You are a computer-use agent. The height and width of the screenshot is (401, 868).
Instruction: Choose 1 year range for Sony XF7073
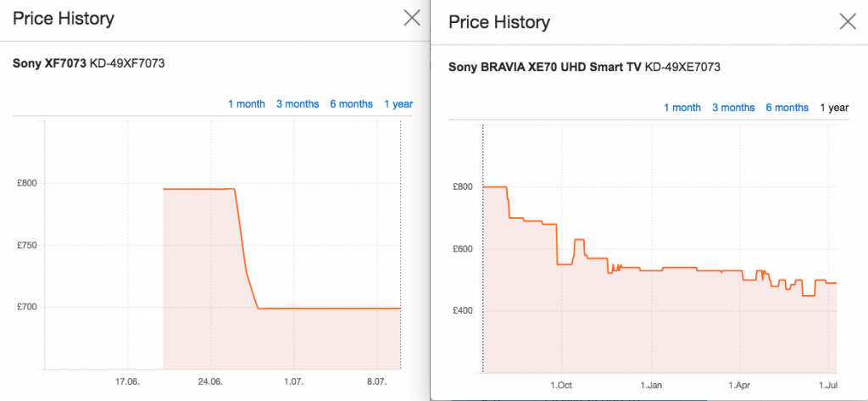[x=398, y=104]
